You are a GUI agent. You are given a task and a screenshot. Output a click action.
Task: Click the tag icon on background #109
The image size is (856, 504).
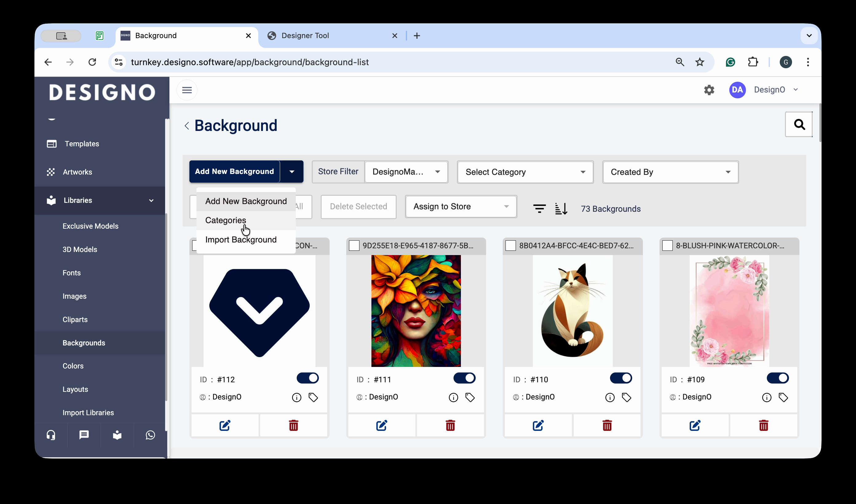click(x=783, y=397)
